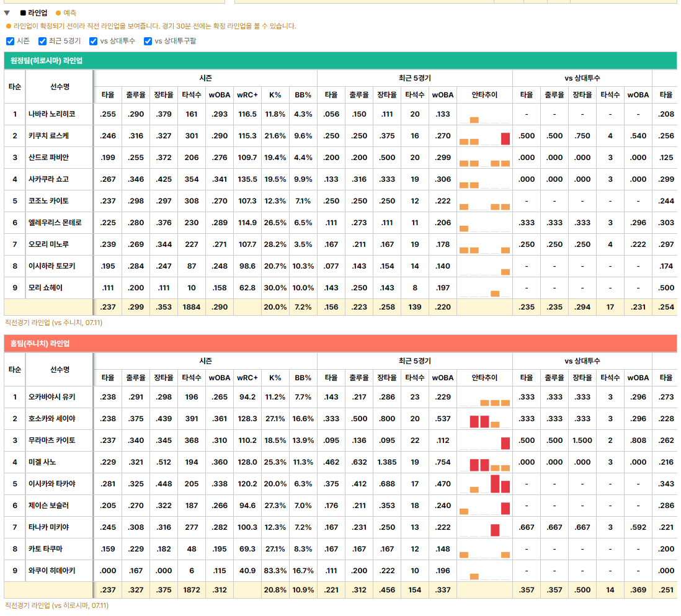The height and width of the screenshot is (616, 681).
Task: Uncheck the 시즌 checkbox
Action: [11, 42]
